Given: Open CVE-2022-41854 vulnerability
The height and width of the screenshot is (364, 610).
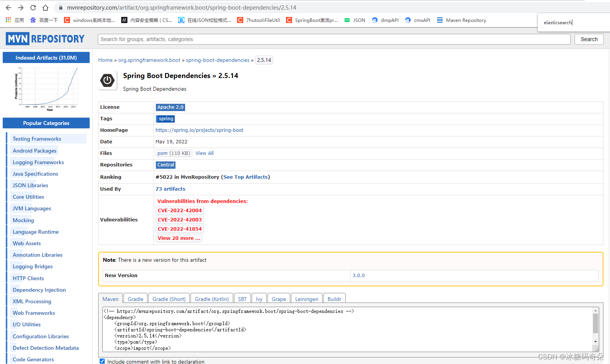Looking at the screenshot, I should pos(180,229).
